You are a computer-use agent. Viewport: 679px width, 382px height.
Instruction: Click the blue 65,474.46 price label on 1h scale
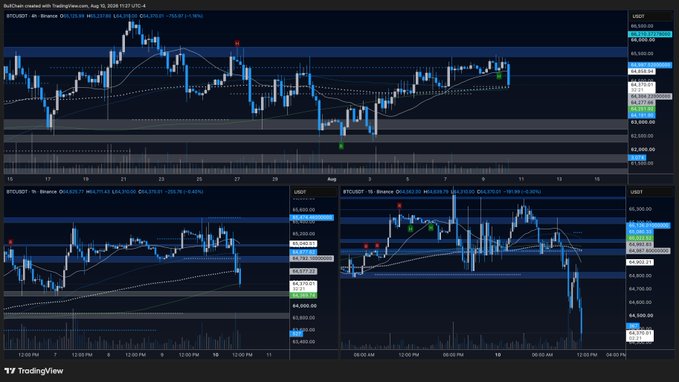tap(312, 217)
